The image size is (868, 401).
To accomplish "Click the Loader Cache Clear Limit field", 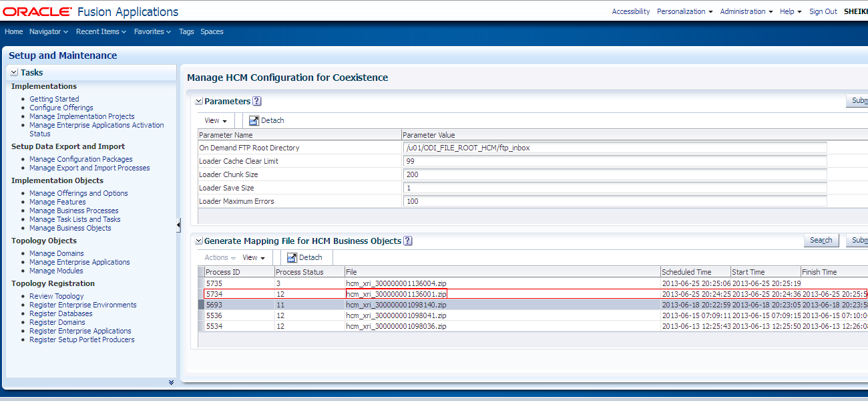I will pos(616,161).
